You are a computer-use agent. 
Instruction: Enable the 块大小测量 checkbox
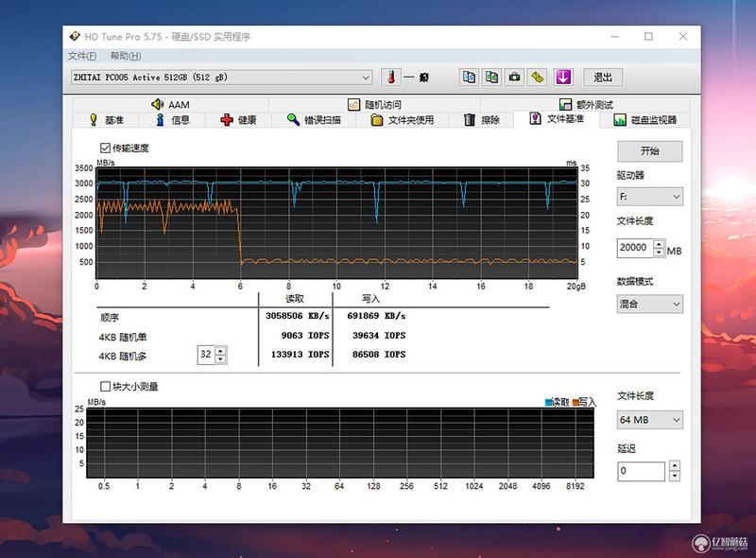coord(105,386)
